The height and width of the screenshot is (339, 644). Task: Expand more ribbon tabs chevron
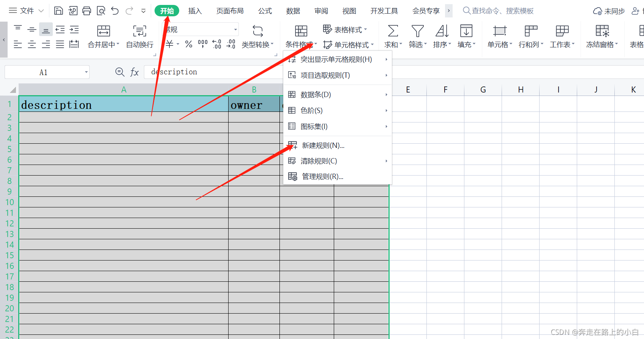[449, 11]
